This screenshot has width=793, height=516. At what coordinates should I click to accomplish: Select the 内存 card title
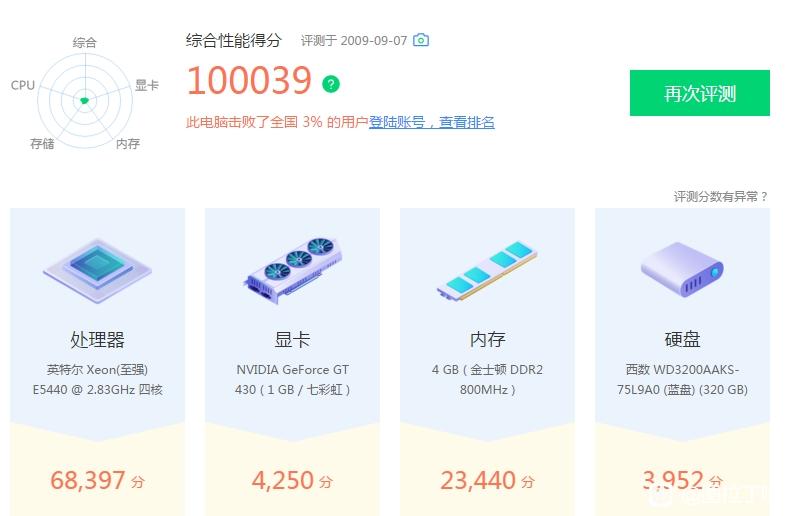[x=487, y=339]
